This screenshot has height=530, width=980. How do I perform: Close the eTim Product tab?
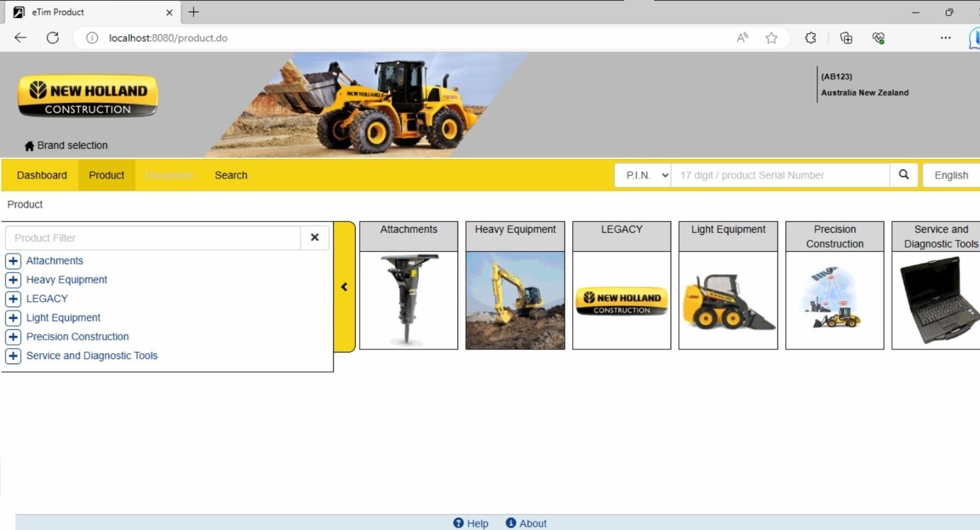pos(169,12)
